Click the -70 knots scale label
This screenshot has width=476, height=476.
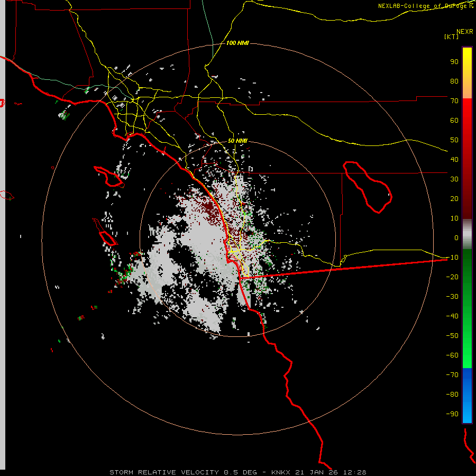[452, 375]
